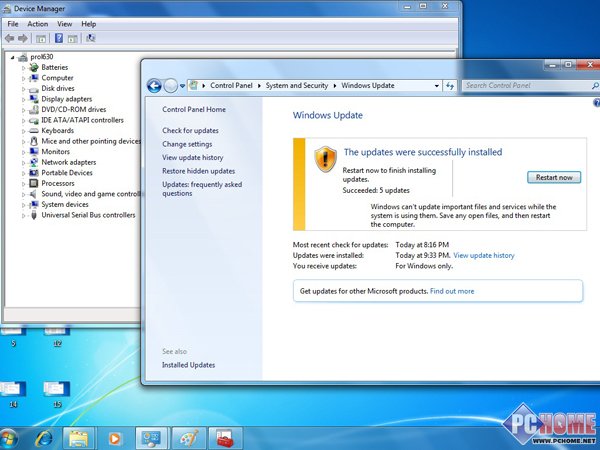
Task: Select the Processors device icon
Action: (34, 183)
